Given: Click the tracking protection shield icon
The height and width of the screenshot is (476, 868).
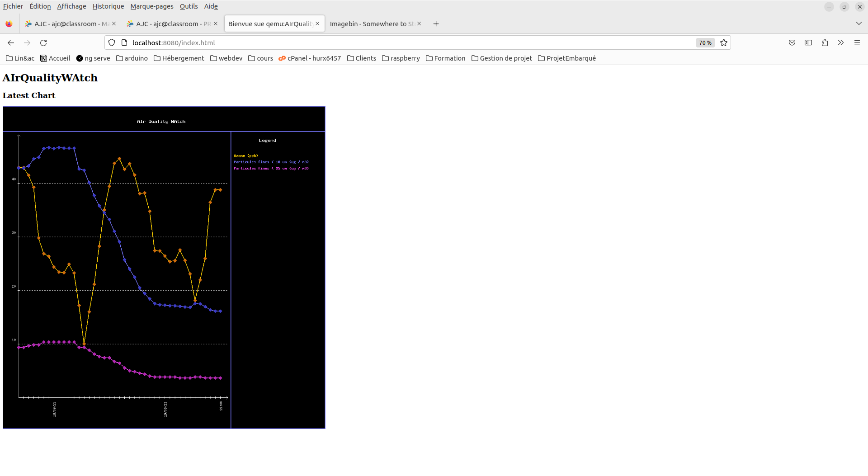Looking at the screenshot, I should (x=112, y=43).
